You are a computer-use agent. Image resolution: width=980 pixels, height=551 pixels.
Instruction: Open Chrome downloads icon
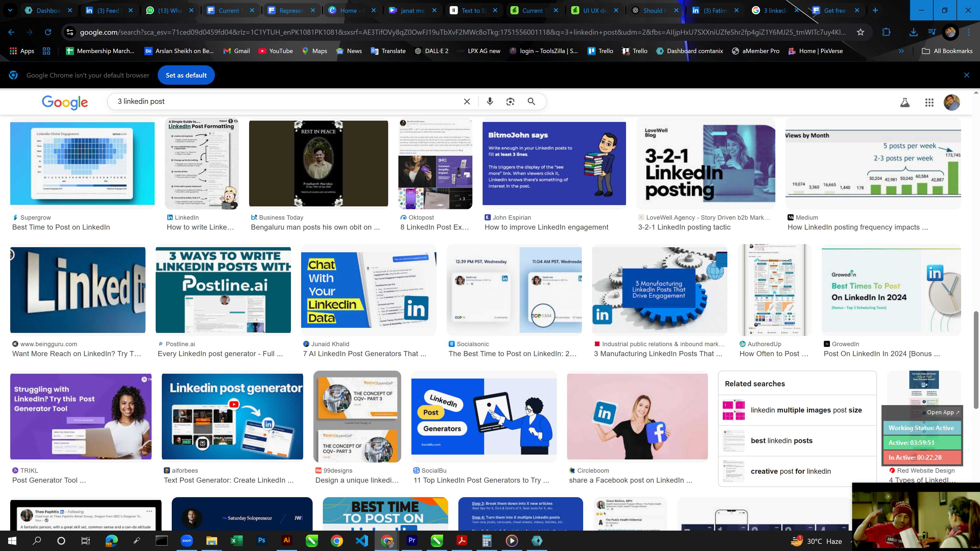[913, 32]
